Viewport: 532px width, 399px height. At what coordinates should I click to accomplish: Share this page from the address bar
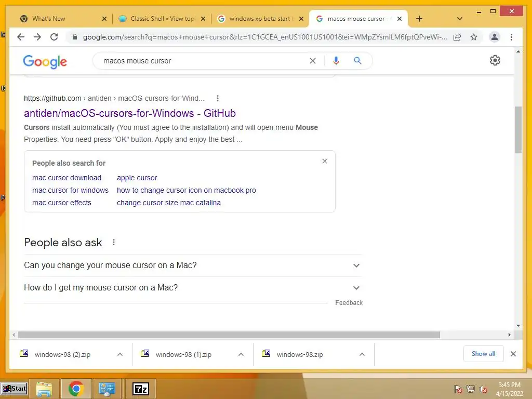coord(457,37)
